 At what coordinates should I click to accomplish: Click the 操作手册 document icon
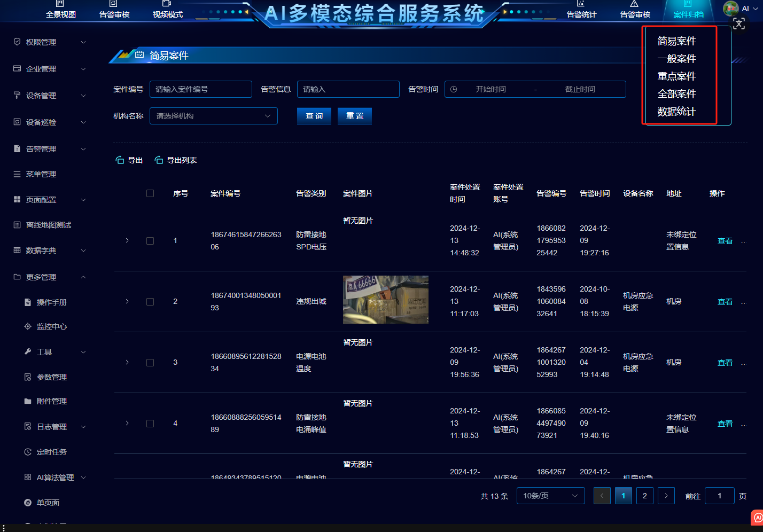pos(28,302)
